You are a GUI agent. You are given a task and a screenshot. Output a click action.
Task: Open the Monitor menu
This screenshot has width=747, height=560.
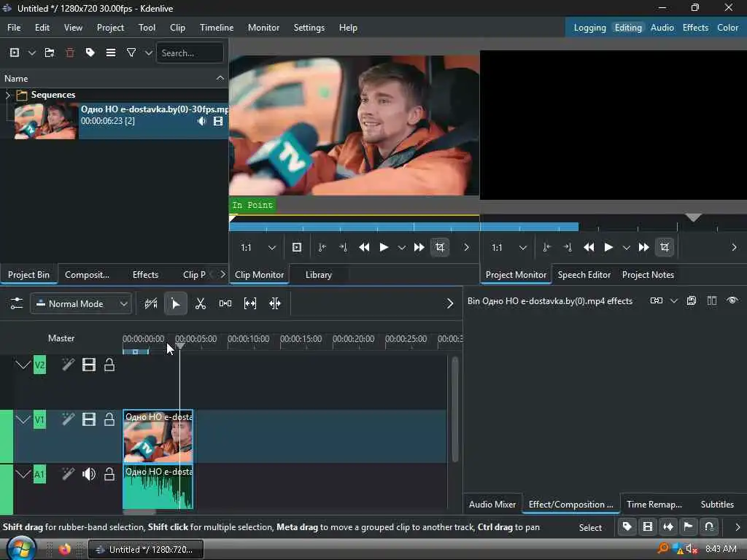[x=263, y=28]
